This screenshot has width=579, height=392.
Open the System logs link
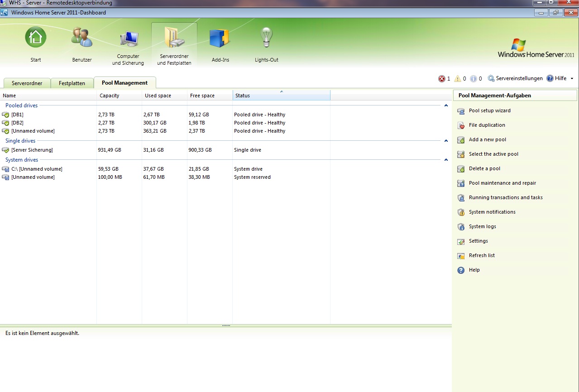[483, 226]
